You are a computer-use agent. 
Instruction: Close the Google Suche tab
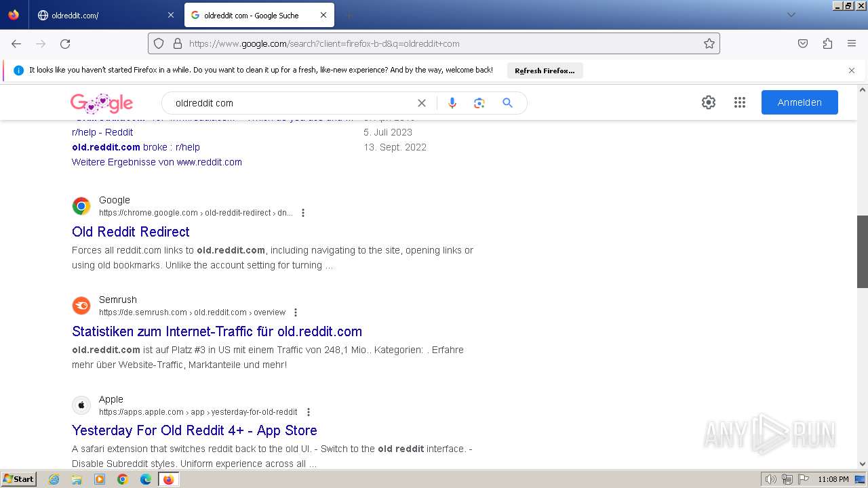(x=323, y=15)
